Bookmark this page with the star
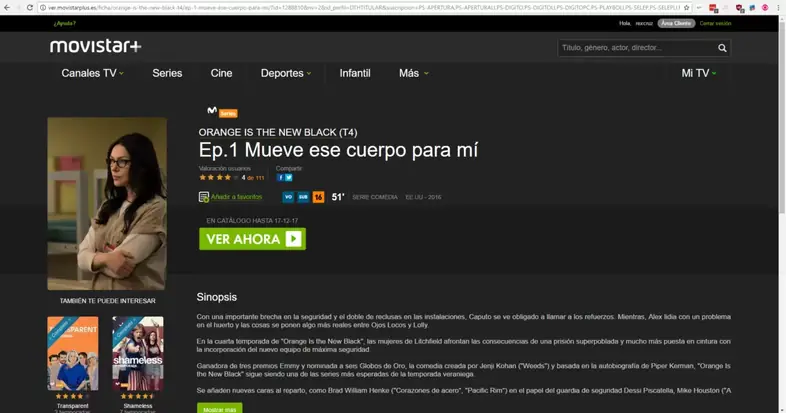This screenshot has height=413, width=786. coord(686,8)
